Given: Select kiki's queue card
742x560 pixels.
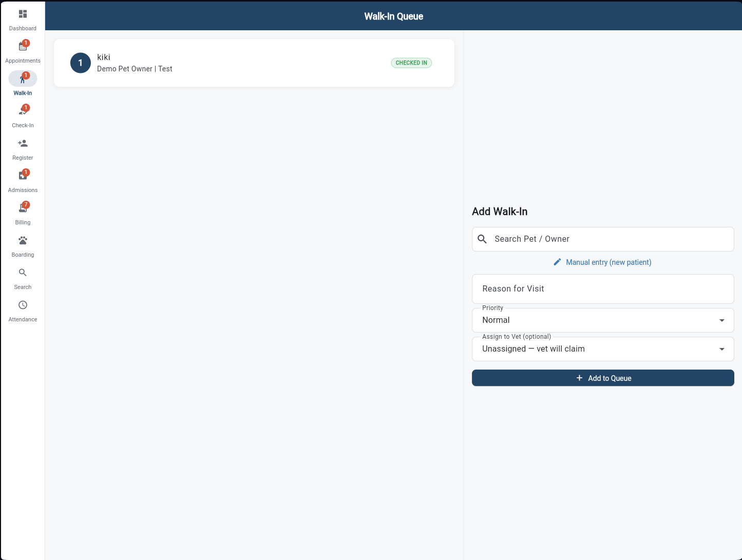Looking at the screenshot, I should point(254,63).
